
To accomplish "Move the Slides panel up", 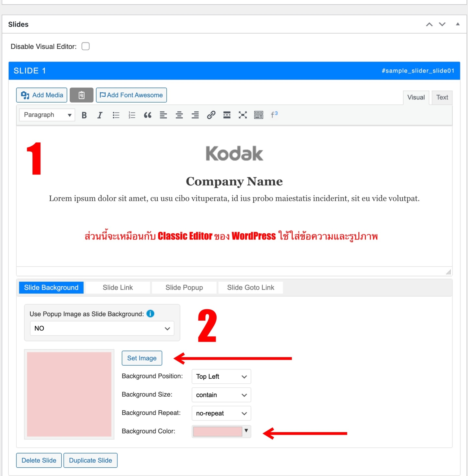I will (x=429, y=24).
